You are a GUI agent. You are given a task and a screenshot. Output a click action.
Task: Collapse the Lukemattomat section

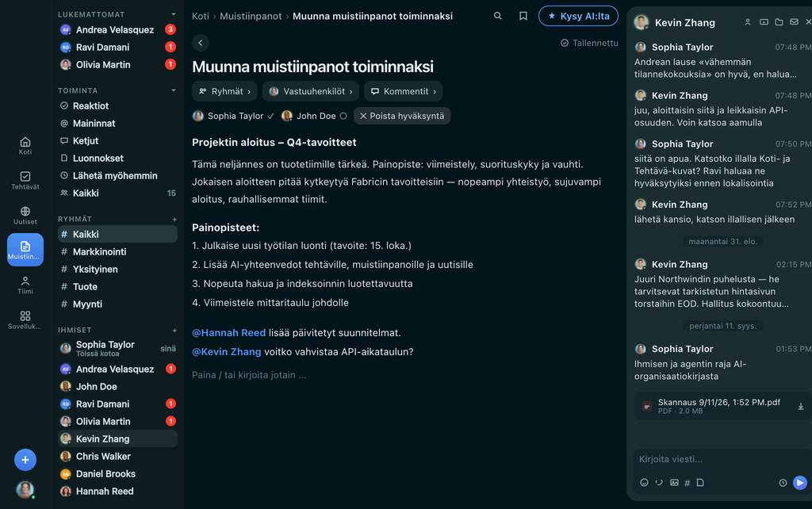[174, 14]
